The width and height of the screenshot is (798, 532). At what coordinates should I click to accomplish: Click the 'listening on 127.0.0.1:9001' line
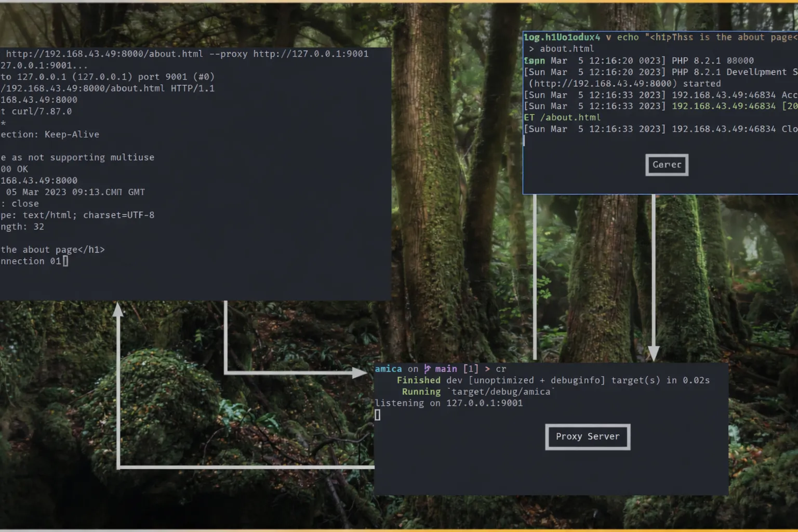point(449,403)
